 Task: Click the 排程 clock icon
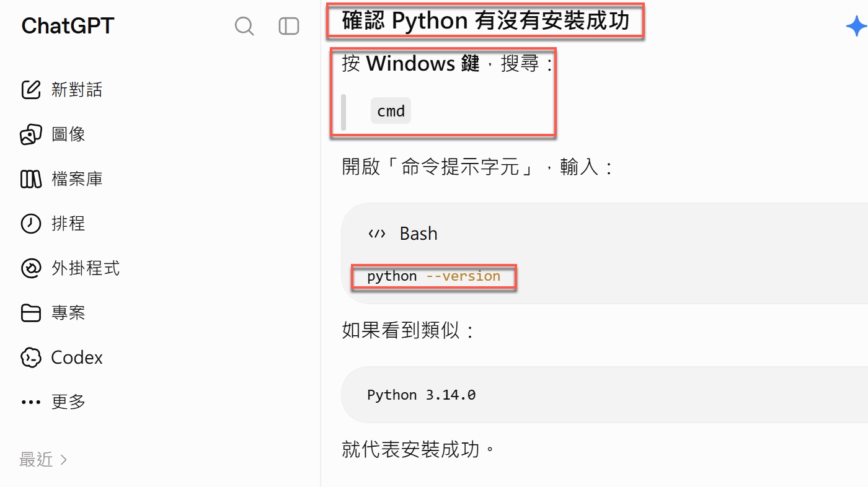tap(31, 224)
